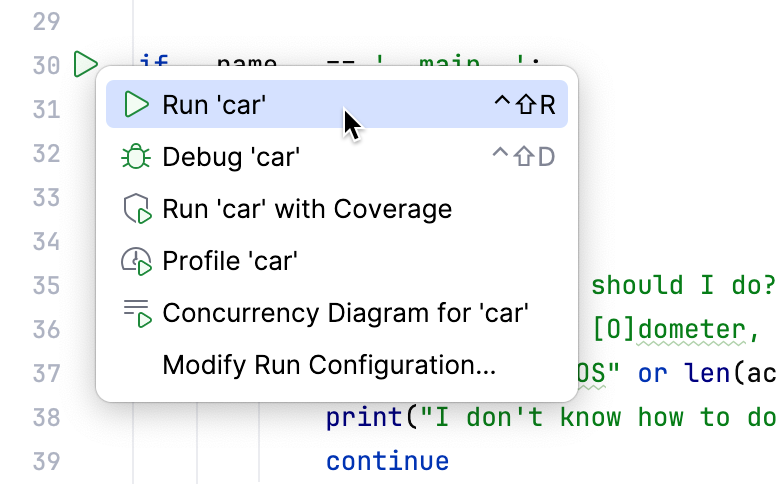The image size is (776, 484).
Task: Start Run 'car' with Coverage
Action: (307, 210)
